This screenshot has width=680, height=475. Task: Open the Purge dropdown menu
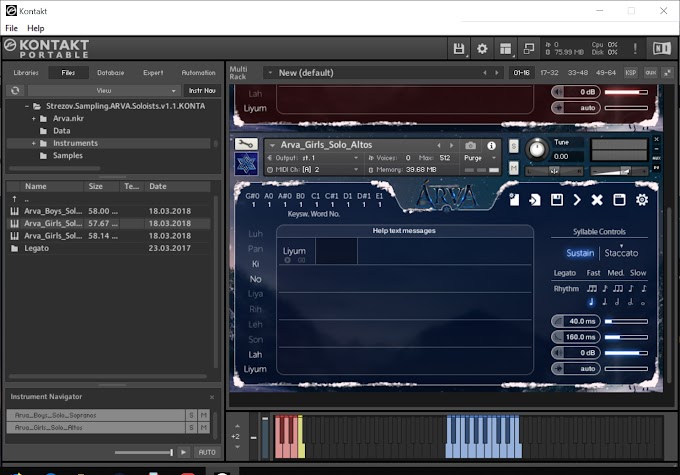click(x=479, y=158)
